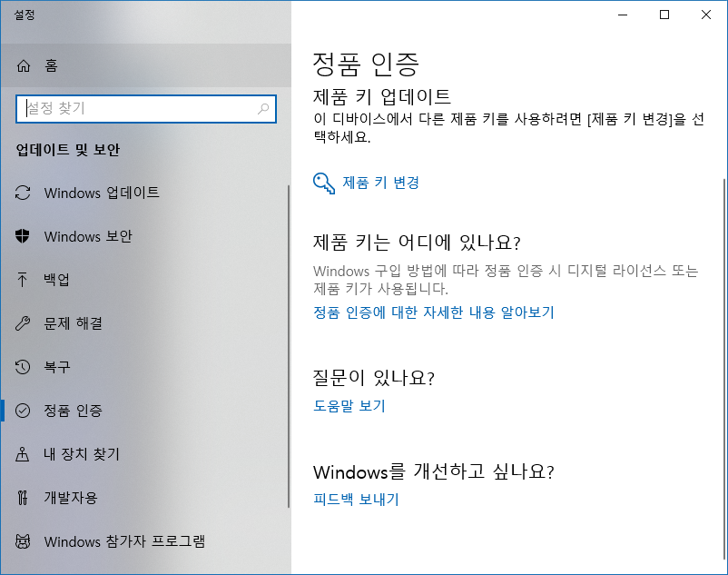The height and width of the screenshot is (575, 728).
Task: Close the 설정 window
Action: click(x=705, y=15)
